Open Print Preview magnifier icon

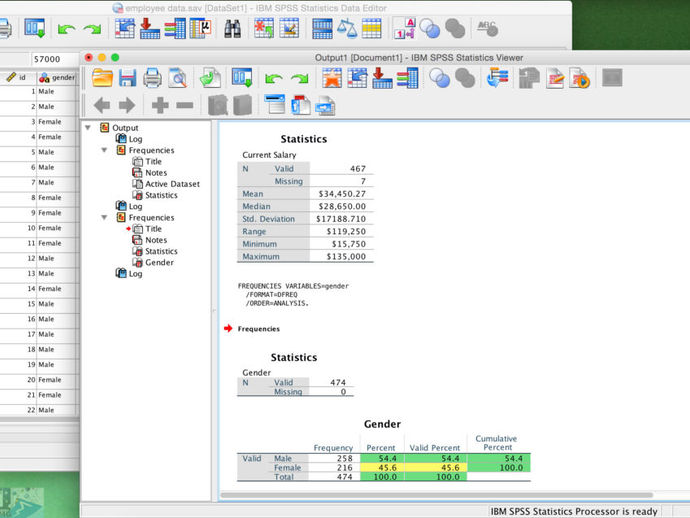[178, 78]
